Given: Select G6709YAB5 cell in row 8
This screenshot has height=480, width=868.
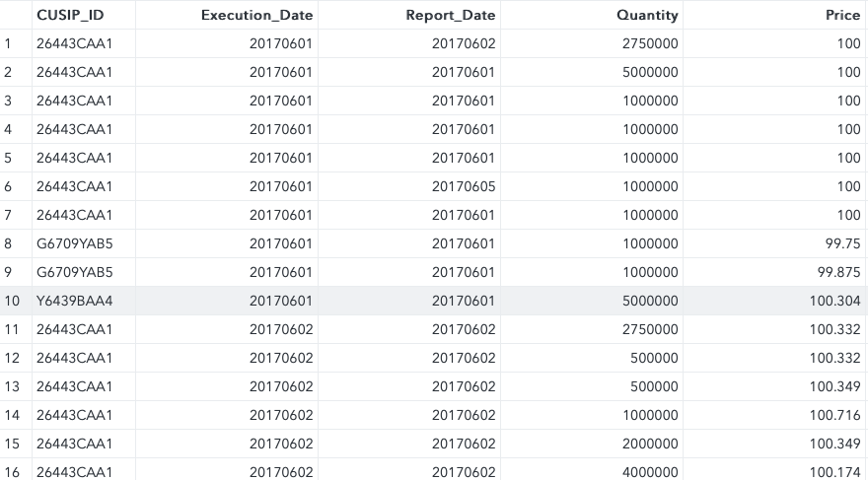Looking at the screenshot, I should [75, 244].
